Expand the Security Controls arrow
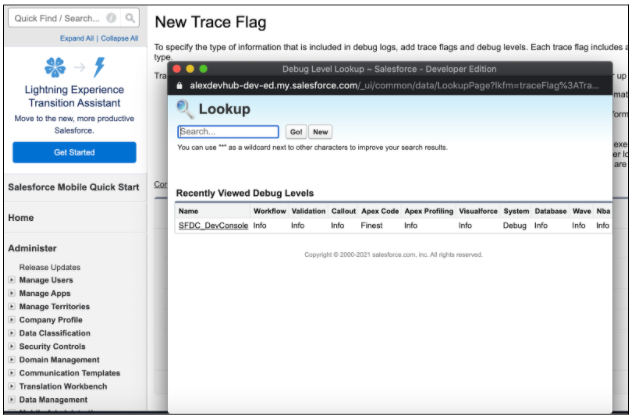Image resolution: width=634 pixels, height=420 pixels. (x=13, y=347)
